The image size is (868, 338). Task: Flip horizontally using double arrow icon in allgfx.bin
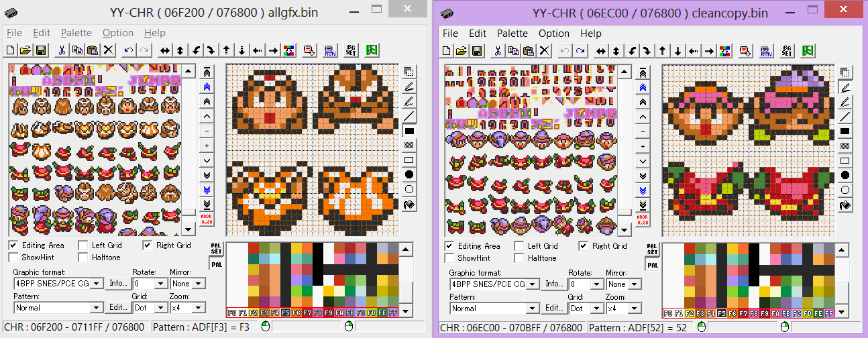tap(164, 50)
